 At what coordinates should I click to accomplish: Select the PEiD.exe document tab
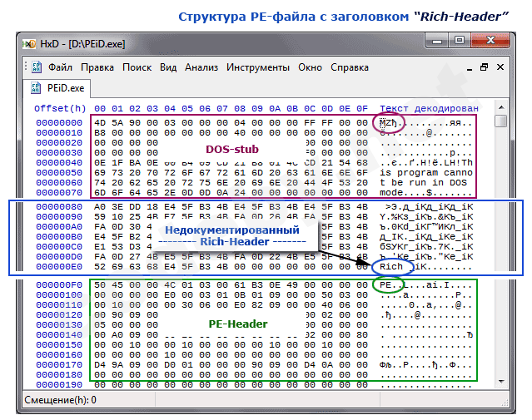57,88
